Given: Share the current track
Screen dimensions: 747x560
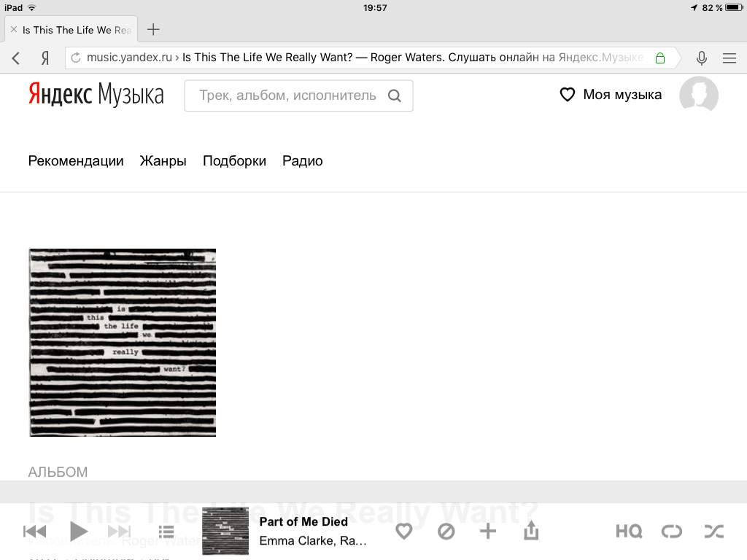Looking at the screenshot, I should (x=531, y=532).
